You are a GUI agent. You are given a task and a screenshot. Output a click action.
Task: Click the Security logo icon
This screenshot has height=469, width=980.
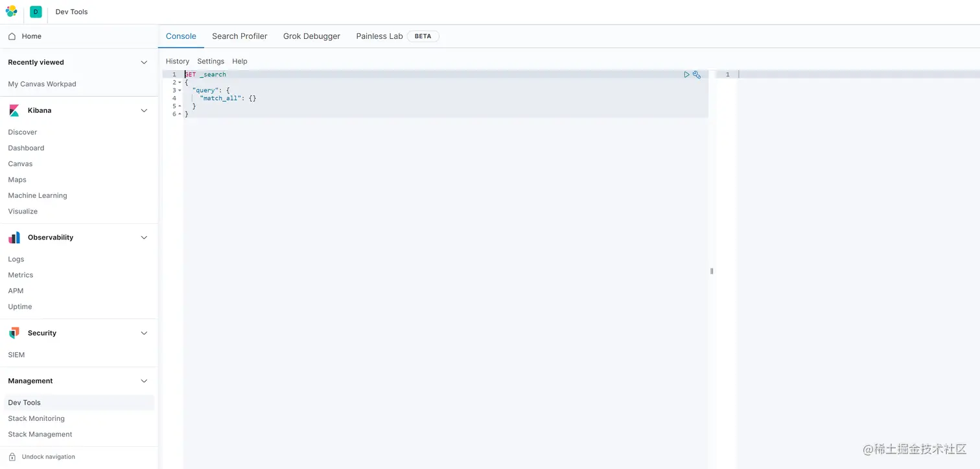click(14, 333)
